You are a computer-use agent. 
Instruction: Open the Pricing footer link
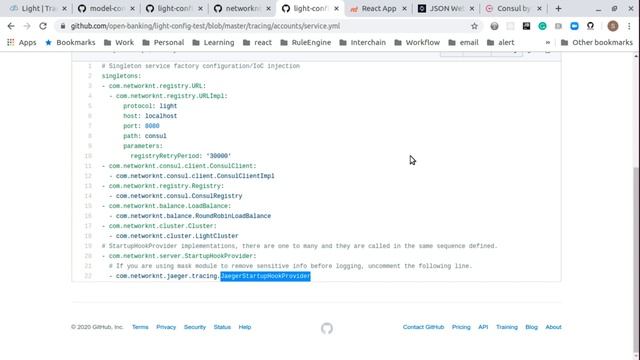(461, 327)
